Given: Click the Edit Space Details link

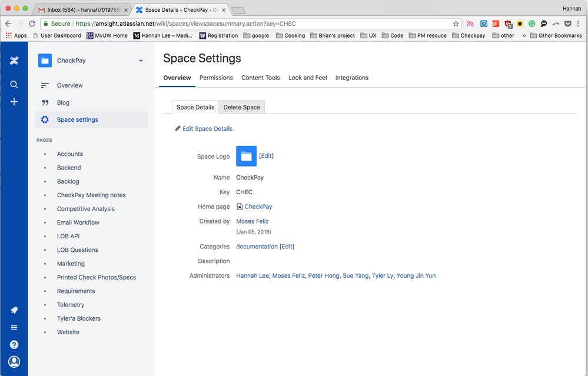Looking at the screenshot, I should coord(207,129).
